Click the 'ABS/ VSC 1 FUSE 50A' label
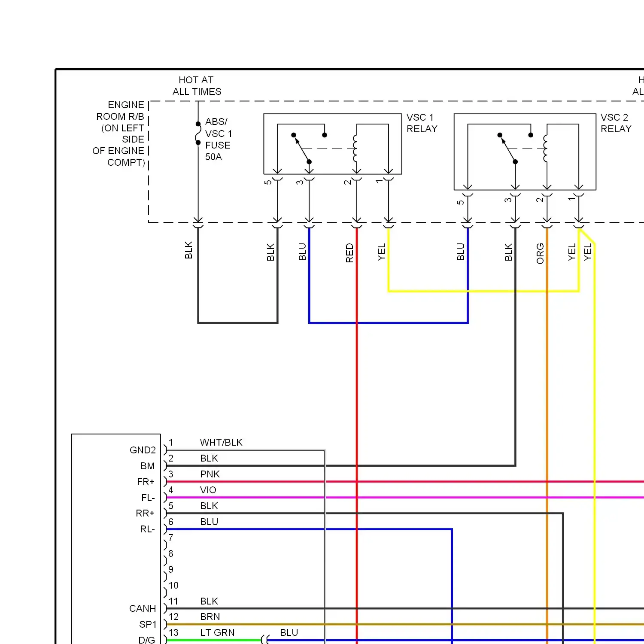 click(218, 139)
